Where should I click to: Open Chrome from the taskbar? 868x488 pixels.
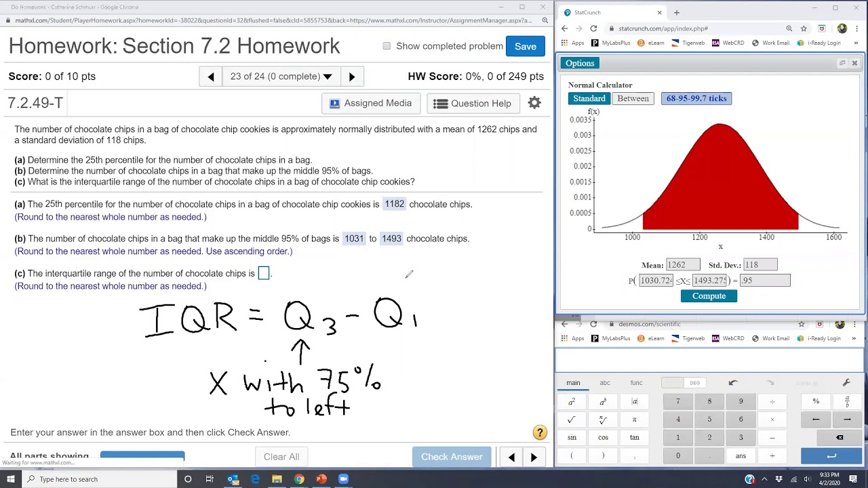pyautogui.click(x=299, y=479)
